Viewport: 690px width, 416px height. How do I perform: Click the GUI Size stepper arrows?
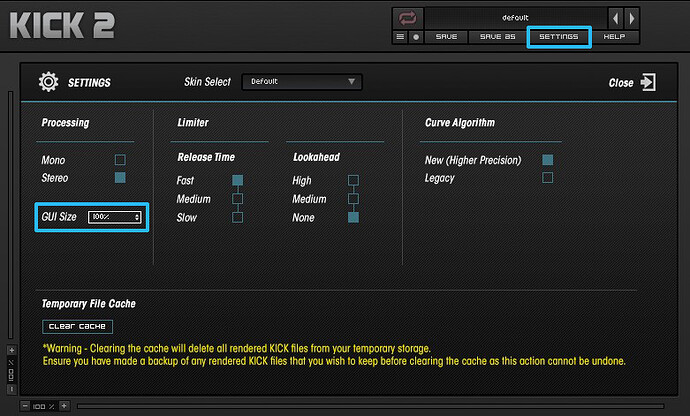[x=137, y=217]
